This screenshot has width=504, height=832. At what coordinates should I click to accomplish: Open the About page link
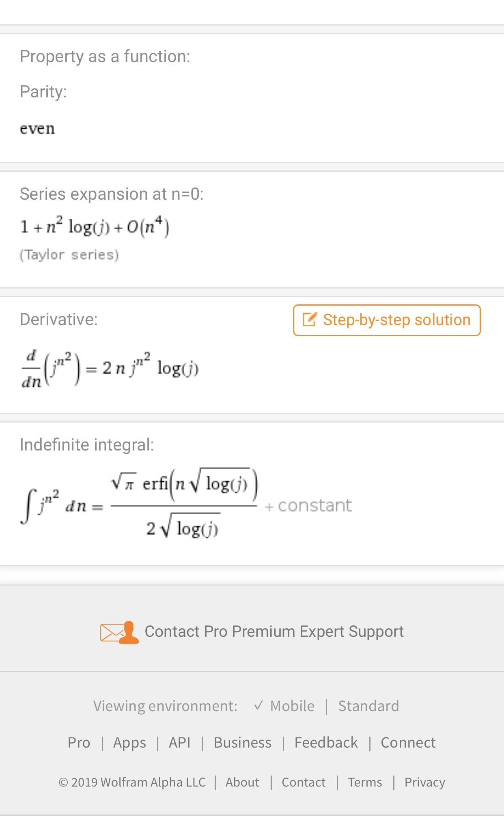(242, 782)
